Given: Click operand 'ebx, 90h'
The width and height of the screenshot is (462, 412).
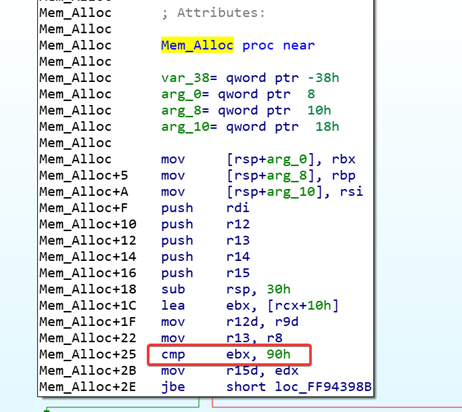Looking at the screenshot, I should (258, 354).
